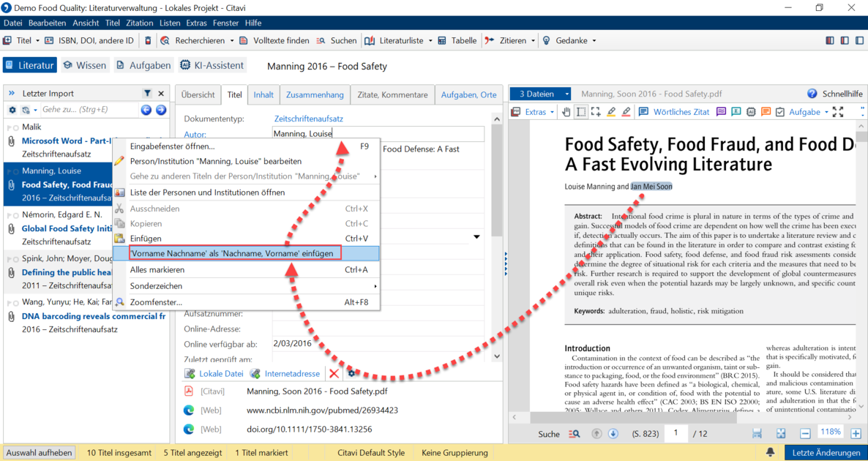Image resolution: width=868 pixels, height=461 pixels.
Task: Switch to the Zitate, Kommentare tab
Action: coord(392,94)
